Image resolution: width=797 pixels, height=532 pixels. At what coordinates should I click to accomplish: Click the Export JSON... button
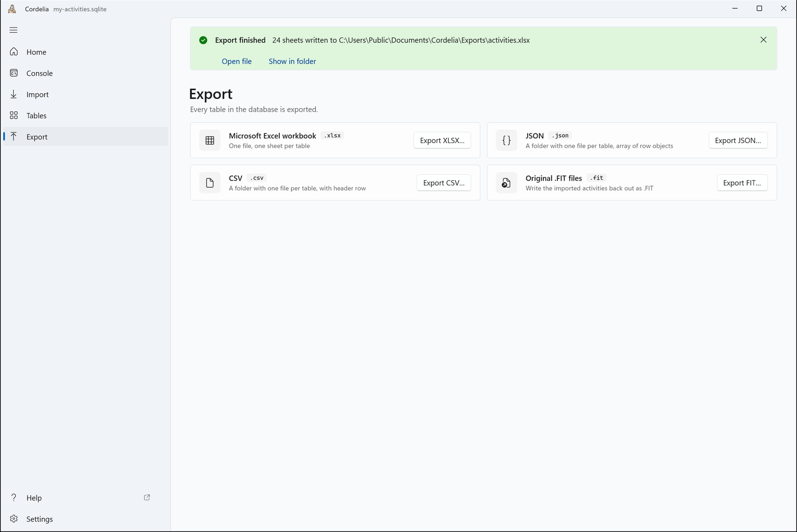pyautogui.click(x=738, y=140)
